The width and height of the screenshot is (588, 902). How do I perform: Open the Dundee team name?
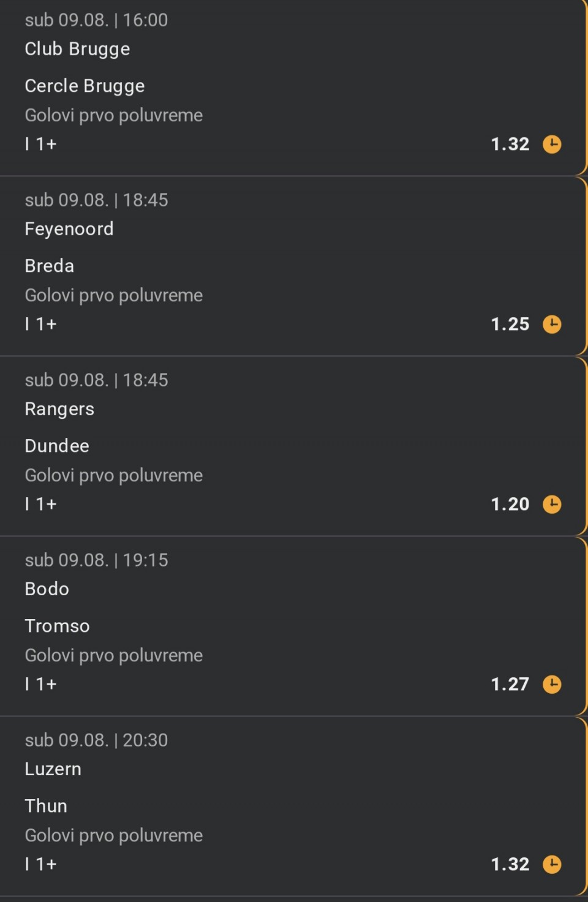57,446
